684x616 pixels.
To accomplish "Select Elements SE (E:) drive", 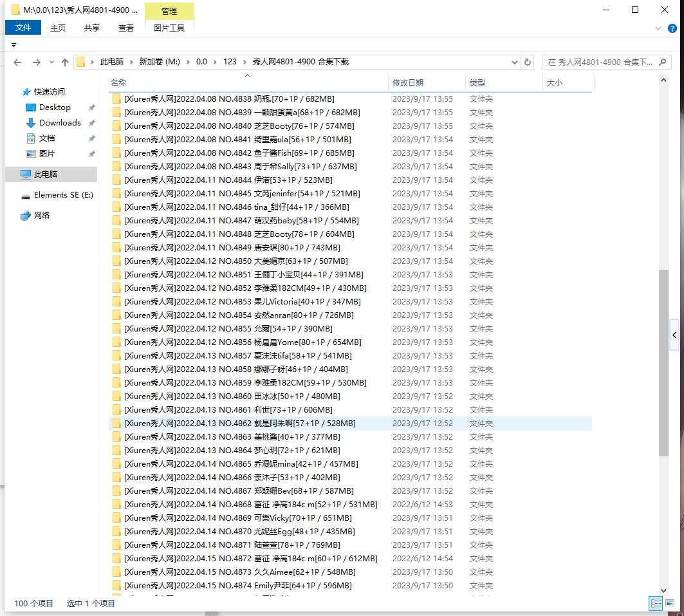I will pyautogui.click(x=63, y=194).
